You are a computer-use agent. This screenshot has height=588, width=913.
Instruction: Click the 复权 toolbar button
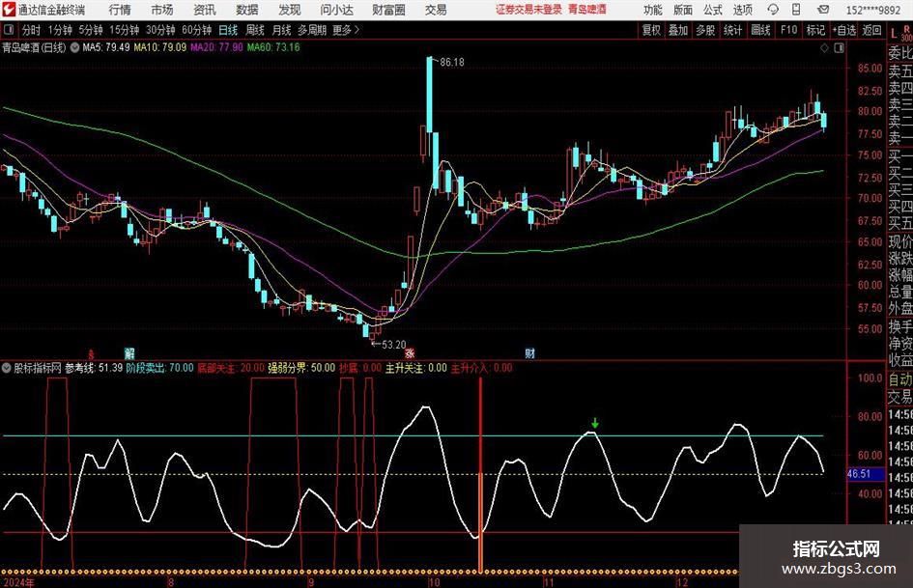pos(651,30)
